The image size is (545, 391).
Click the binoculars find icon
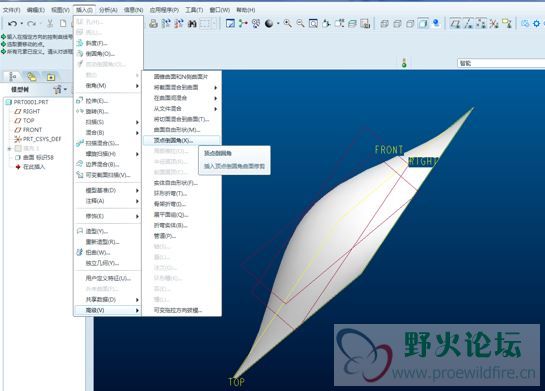click(192, 24)
